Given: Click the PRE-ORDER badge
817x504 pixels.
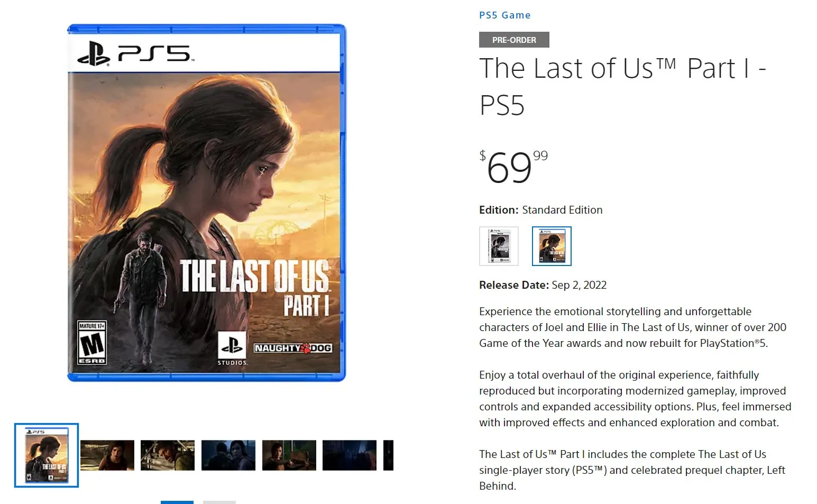Looking at the screenshot, I should pos(514,40).
